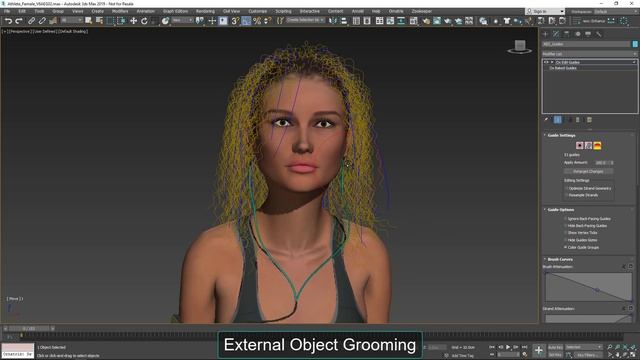Select the Rectangular Selection Region icon

point(110,21)
